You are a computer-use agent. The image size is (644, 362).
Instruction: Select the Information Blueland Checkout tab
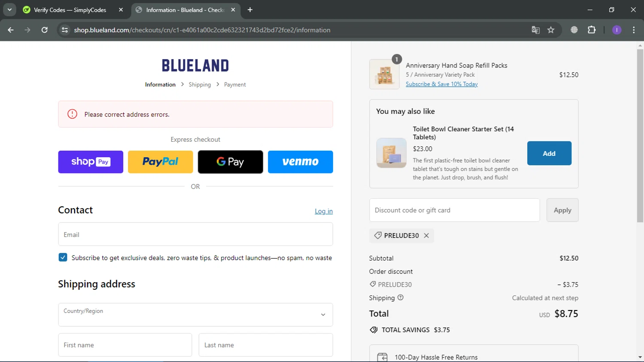pos(185,9)
